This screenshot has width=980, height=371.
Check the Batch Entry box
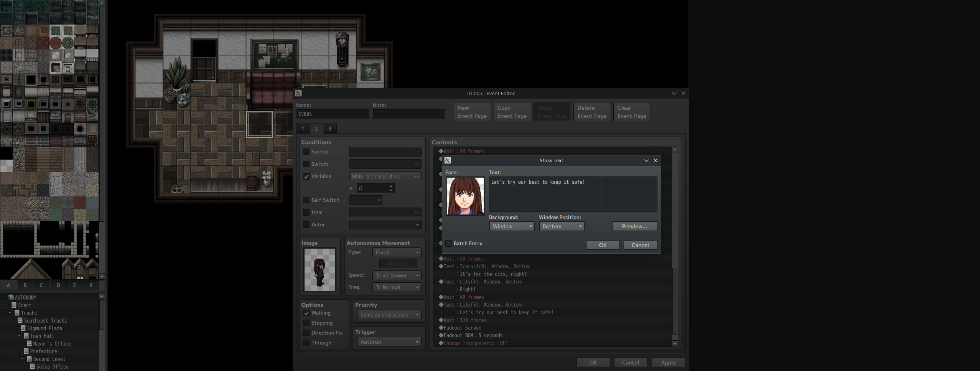pos(448,244)
